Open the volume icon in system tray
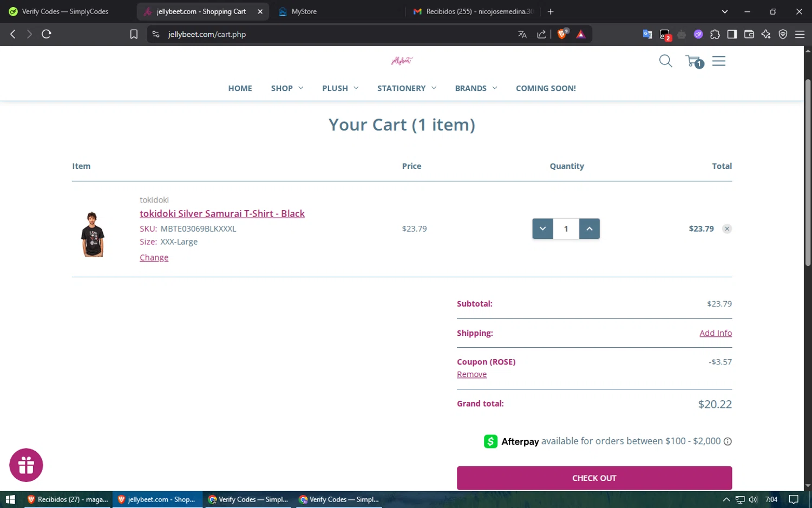The width and height of the screenshot is (812, 508). [x=753, y=499]
